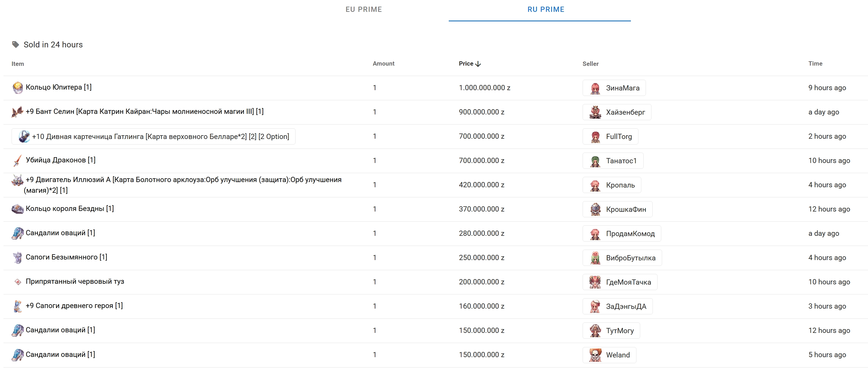The height and width of the screenshot is (369, 868).
Task: Click the Sold in 24 hours tag icon
Action: pos(16,44)
